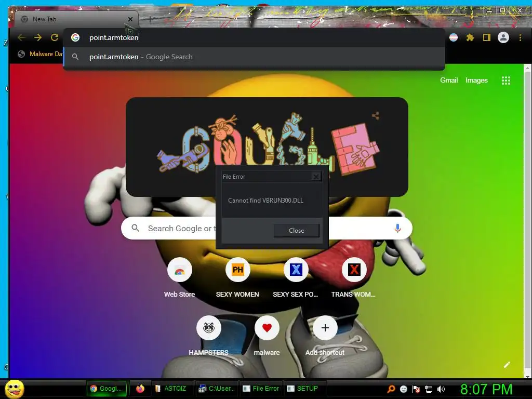This screenshot has height=399, width=532.
Task: Click the tray network icon
Action: (x=429, y=389)
